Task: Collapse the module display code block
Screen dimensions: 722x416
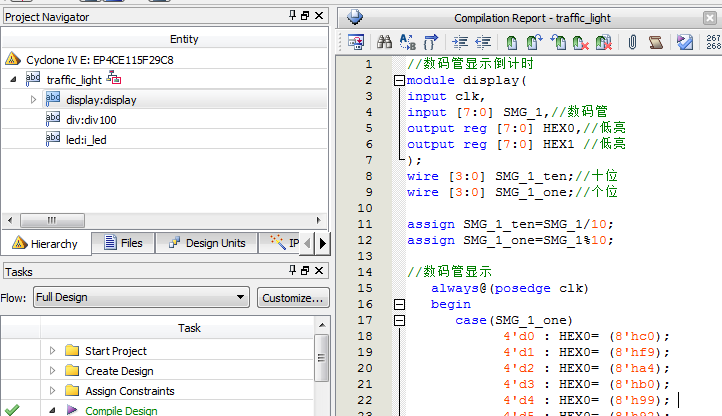Action: point(400,80)
